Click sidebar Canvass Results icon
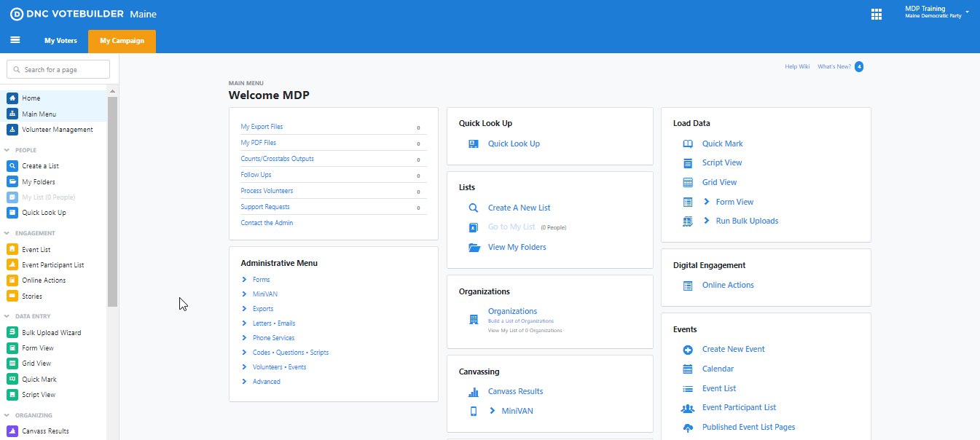The width and height of the screenshot is (980, 440). pyautogui.click(x=12, y=431)
